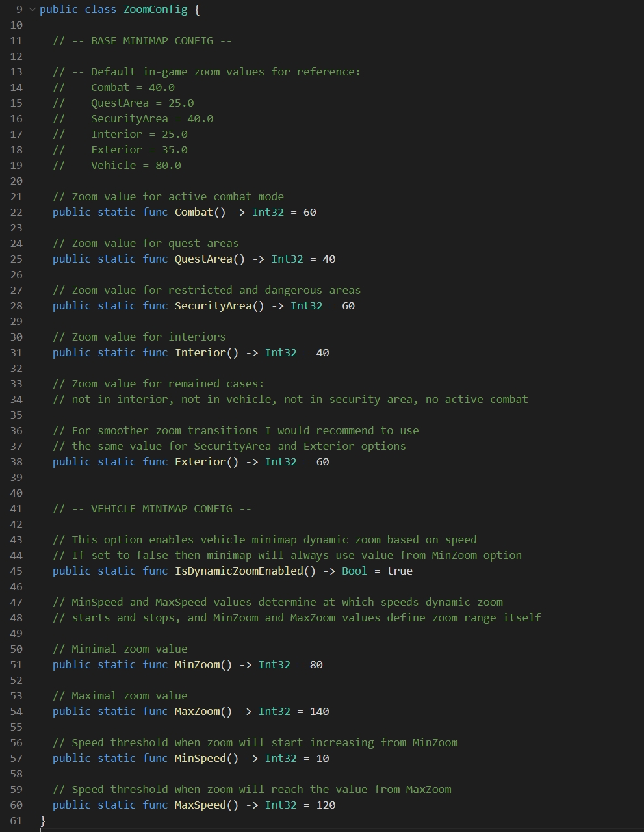This screenshot has width=644, height=832.
Task: Click the MaxZoom value 140
Action: 319,712
